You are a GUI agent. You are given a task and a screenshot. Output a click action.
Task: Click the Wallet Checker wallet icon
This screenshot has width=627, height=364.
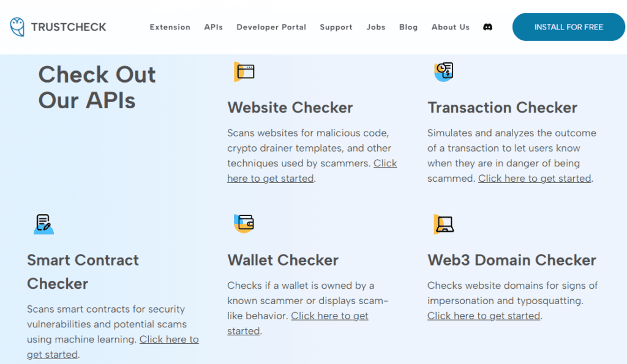(x=244, y=223)
